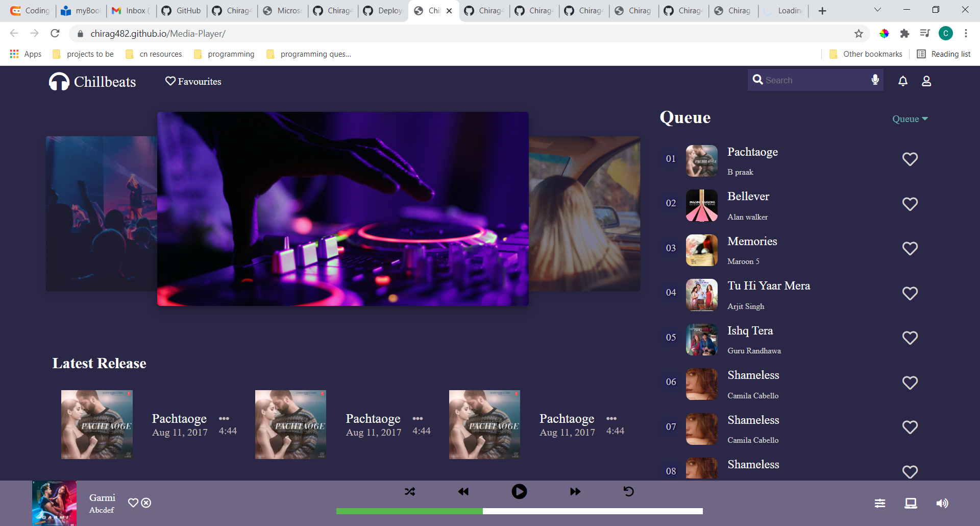Expand the Queue dropdown menu
Viewport: 980px width, 526px height.
coord(910,119)
